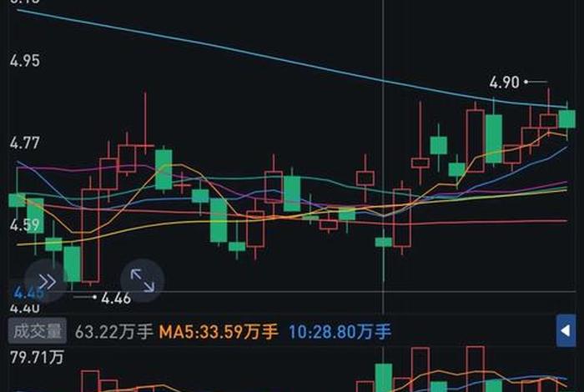Click the tallest green volume bar
Image resolution: width=584 pixels, height=392 pixels.
[x=383, y=377]
